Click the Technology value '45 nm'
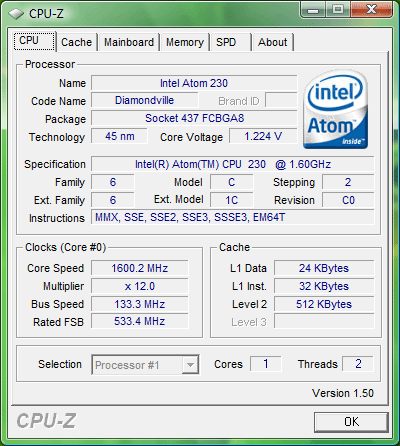 (x=119, y=136)
